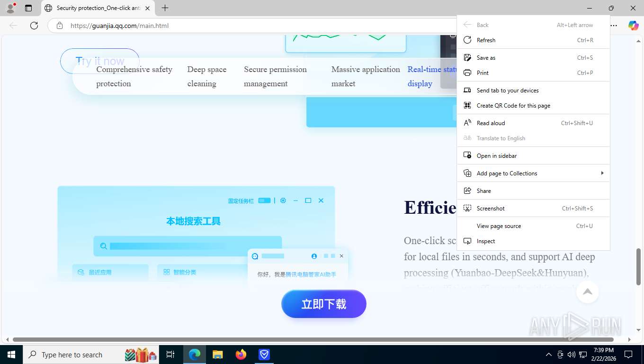Open the notification center icon
This screenshot has height=364, width=644.
tap(628, 354)
